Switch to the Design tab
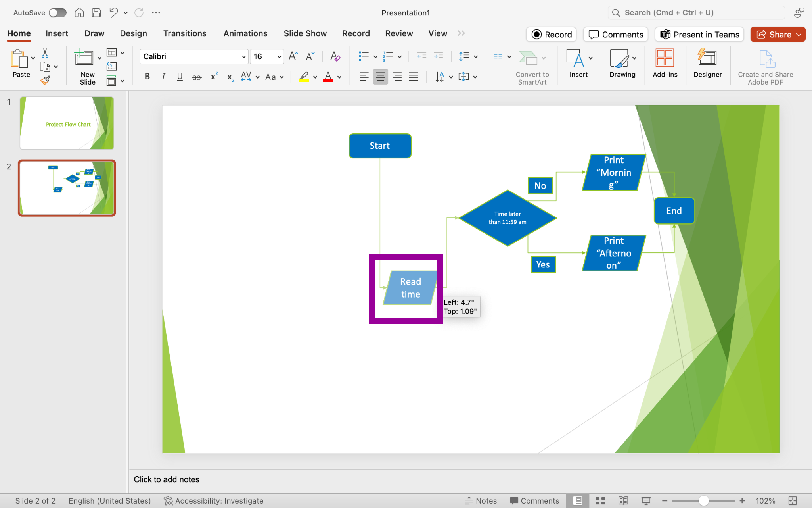 pyautogui.click(x=133, y=33)
